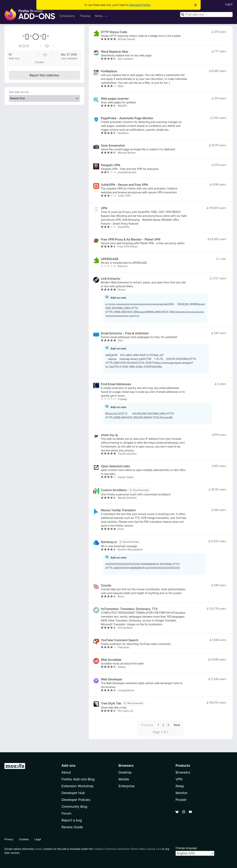This screenshot has width=237, height=868.
Task: Open the Extension Workshop footer link
Action: coord(77,786)
